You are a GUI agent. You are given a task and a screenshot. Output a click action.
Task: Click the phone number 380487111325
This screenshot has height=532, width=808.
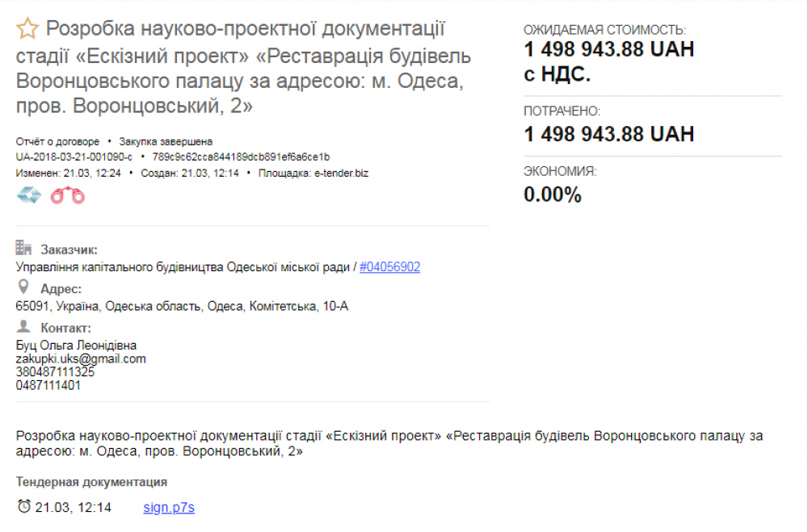(55, 372)
